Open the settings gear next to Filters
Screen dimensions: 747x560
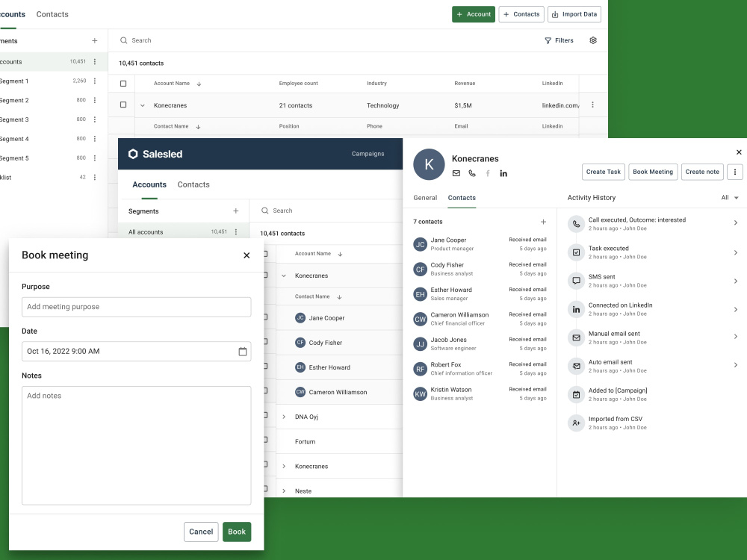point(592,40)
